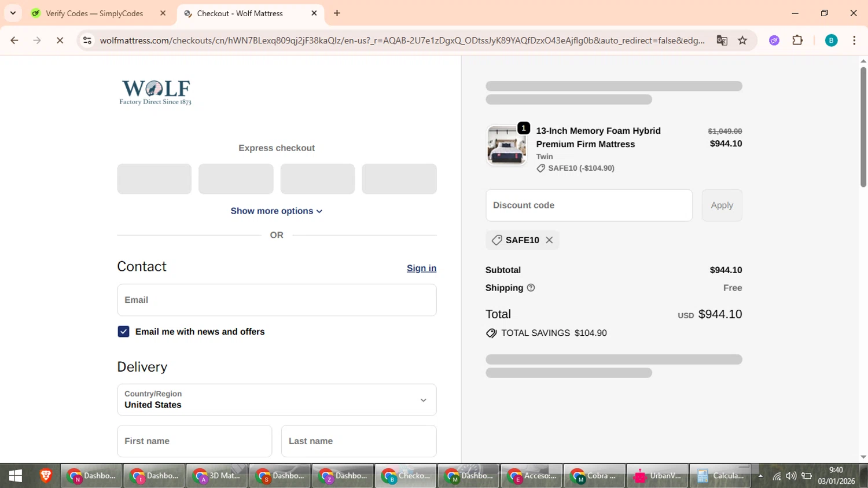Focus the Discount code field
This screenshot has height=488, width=868.
point(589,206)
